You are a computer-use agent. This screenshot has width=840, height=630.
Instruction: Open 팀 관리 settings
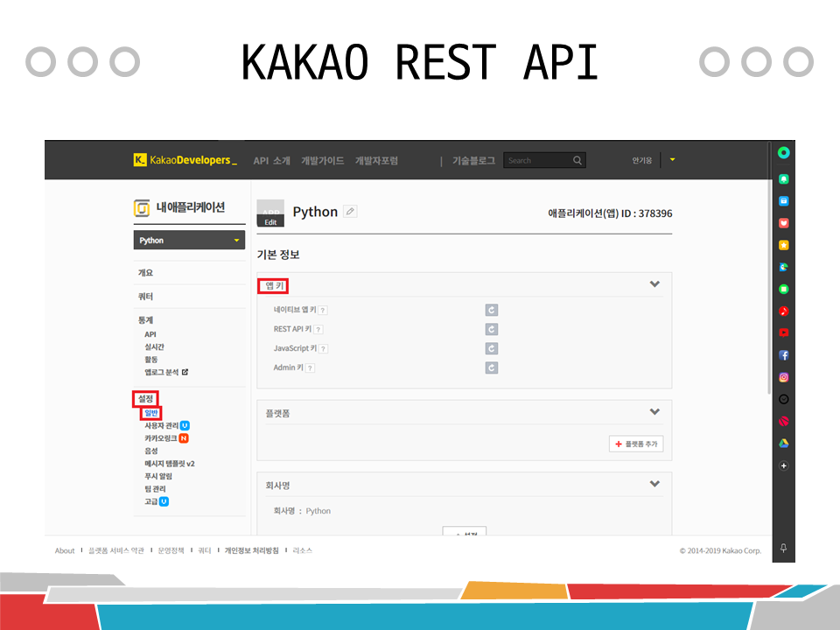155,489
